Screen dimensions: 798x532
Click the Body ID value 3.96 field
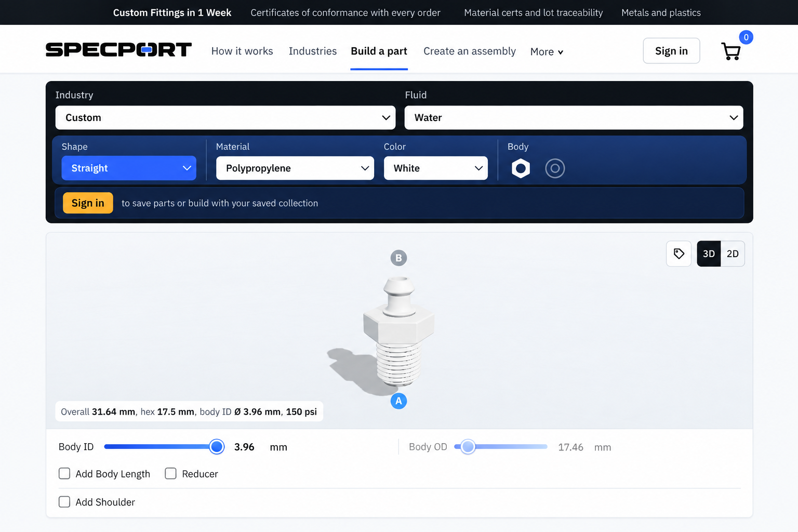244,447
